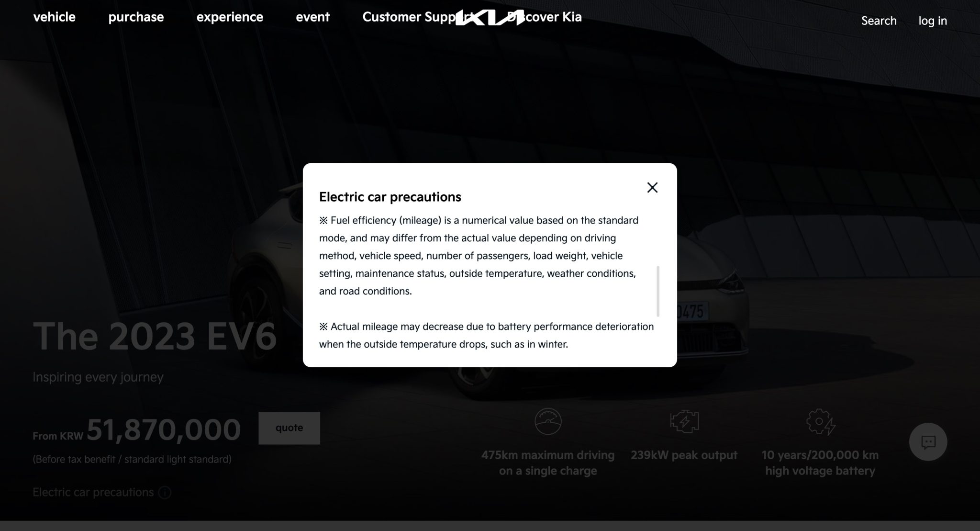Close the Electric car precautions dialog
This screenshot has height=531, width=980.
(x=652, y=187)
